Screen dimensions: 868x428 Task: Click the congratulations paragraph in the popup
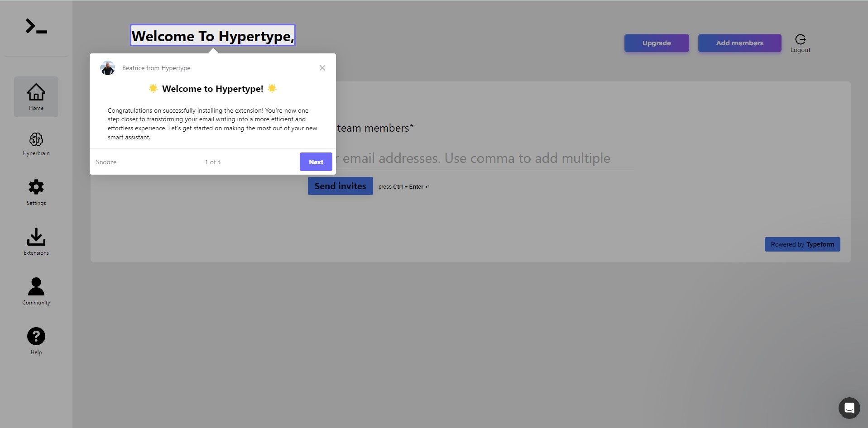[212, 124]
